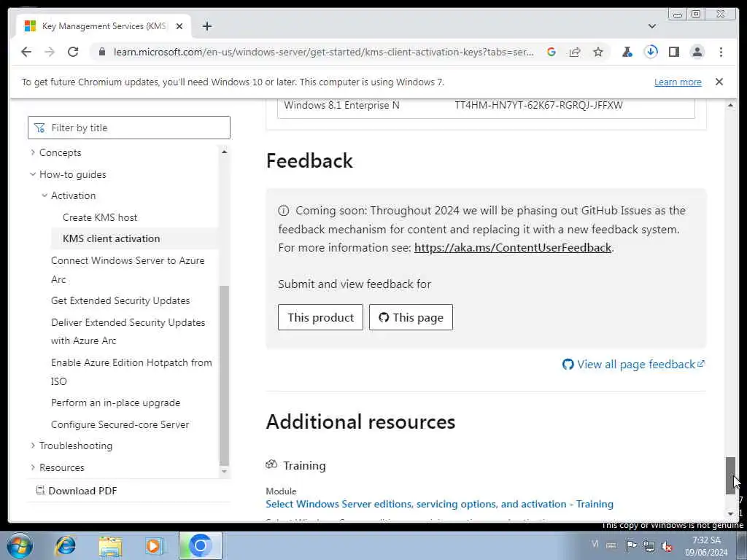
Task: Click the Filter by title field
Action: tap(129, 128)
